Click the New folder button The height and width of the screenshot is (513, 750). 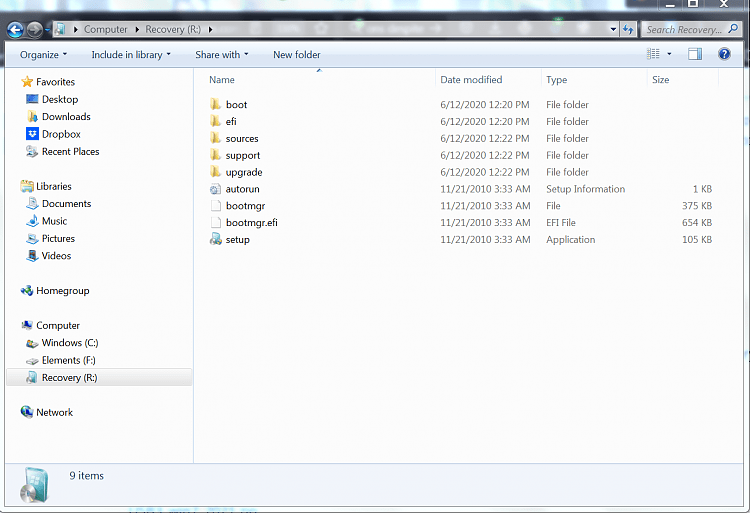pyautogui.click(x=297, y=55)
